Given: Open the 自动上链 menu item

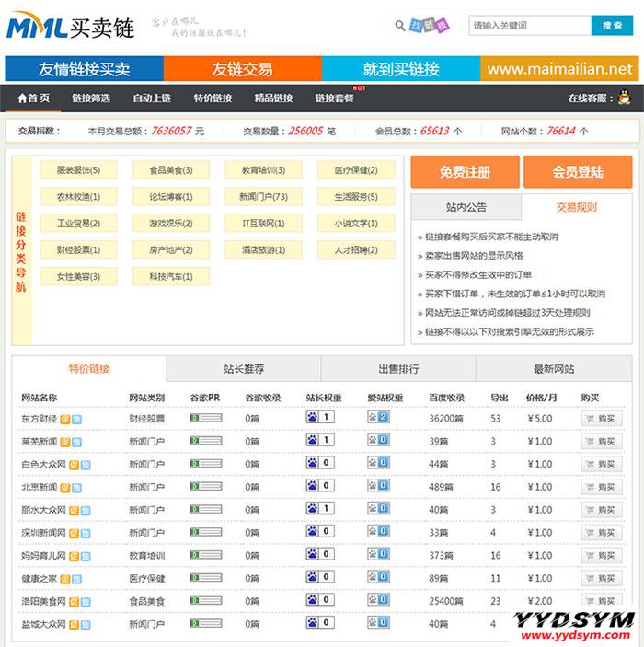Looking at the screenshot, I should [152, 98].
